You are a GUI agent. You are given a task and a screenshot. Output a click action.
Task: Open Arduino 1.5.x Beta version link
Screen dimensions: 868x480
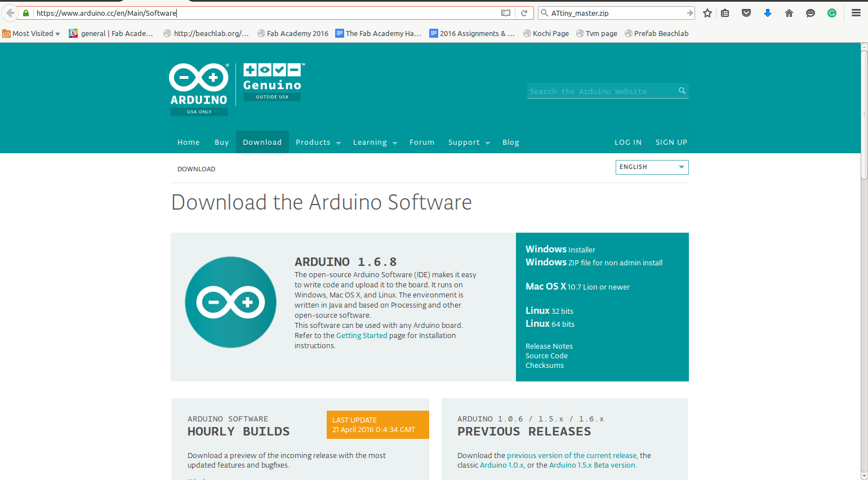click(592, 465)
